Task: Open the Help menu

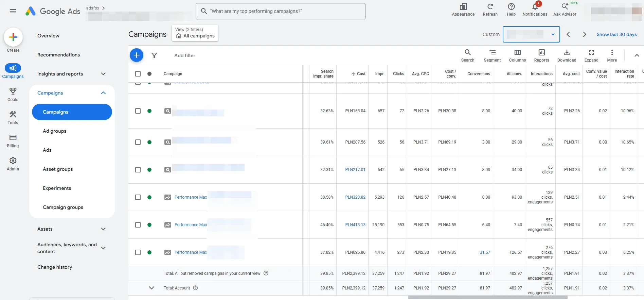Action: click(511, 10)
